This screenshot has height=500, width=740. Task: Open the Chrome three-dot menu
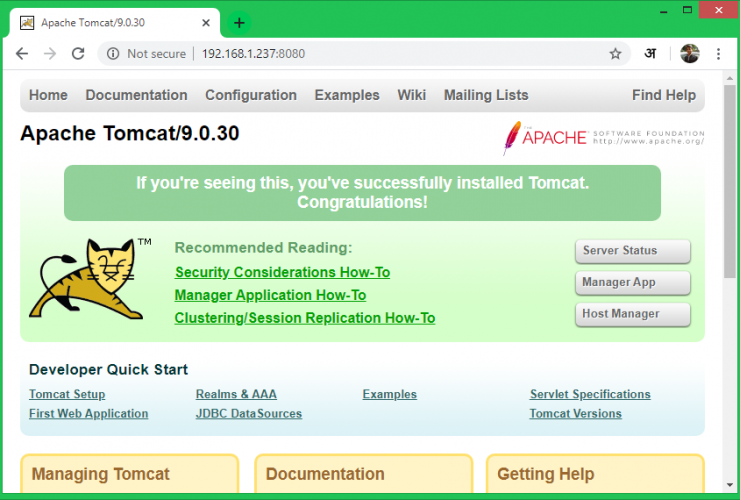tap(718, 54)
